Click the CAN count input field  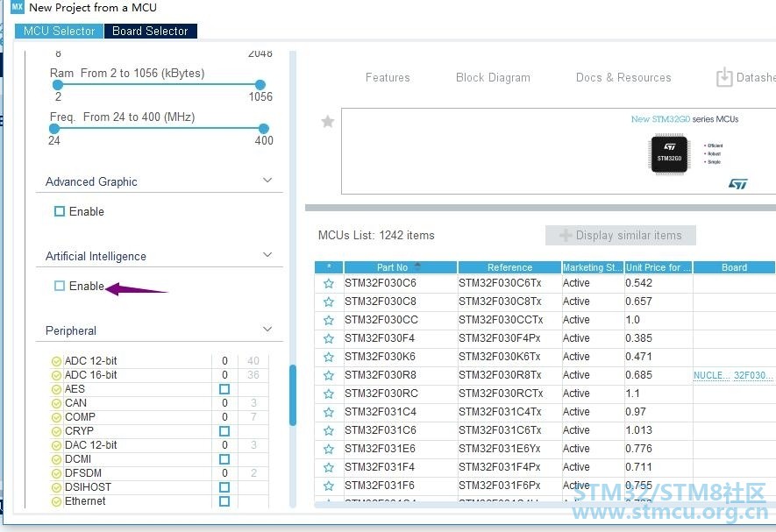click(224, 403)
